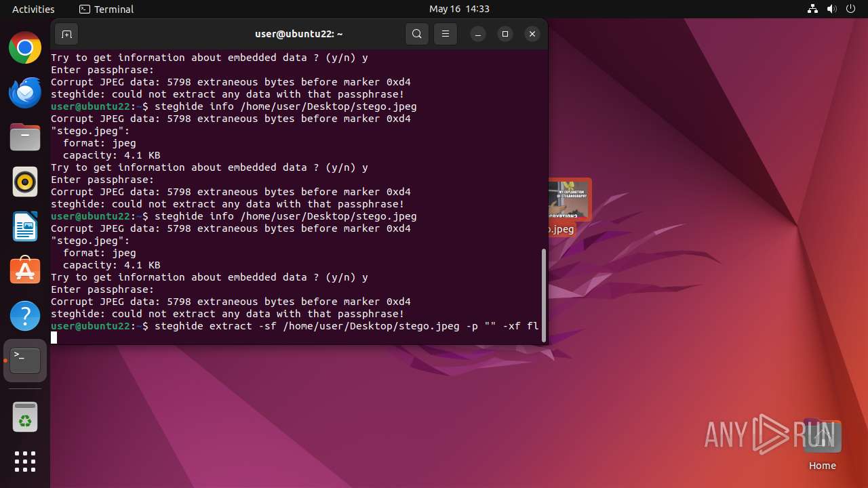The image size is (868, 488).
Task: Maximize the terminal window
Action: (x=505, y=34)
